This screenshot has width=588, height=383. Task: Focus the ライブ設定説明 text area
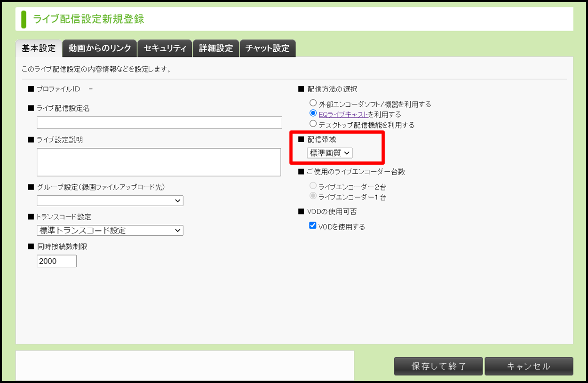[159, 162]
